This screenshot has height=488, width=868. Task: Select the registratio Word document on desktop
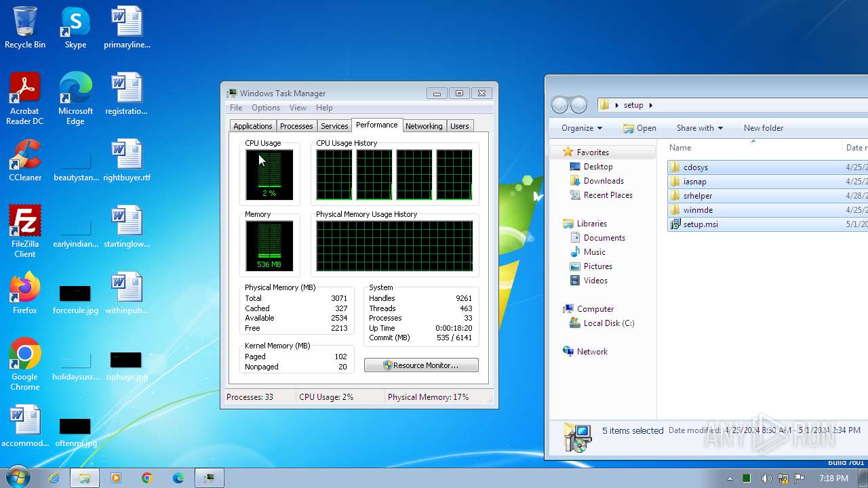click(x=127, y=95)
